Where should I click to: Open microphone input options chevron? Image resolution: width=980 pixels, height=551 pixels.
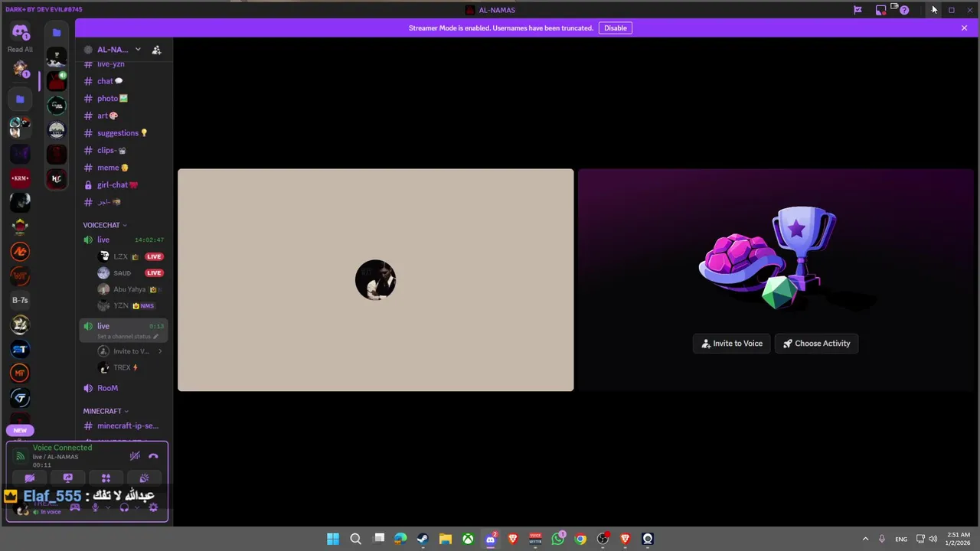pos(107,507)
